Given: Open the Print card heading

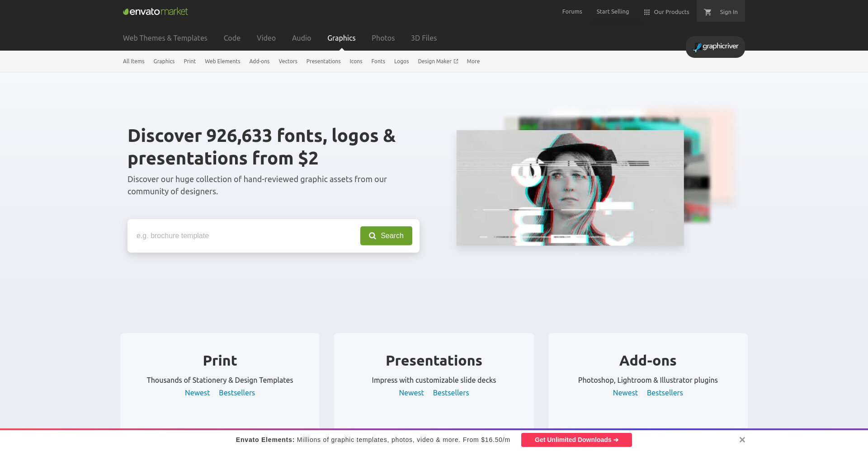Looking at the screenshot, I should point(220,361).
